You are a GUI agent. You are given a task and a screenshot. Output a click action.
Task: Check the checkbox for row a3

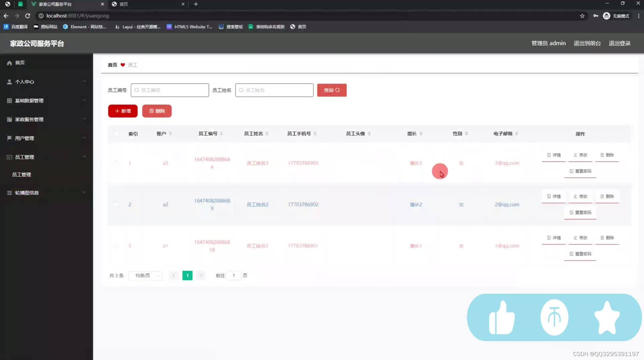point(116,163)
